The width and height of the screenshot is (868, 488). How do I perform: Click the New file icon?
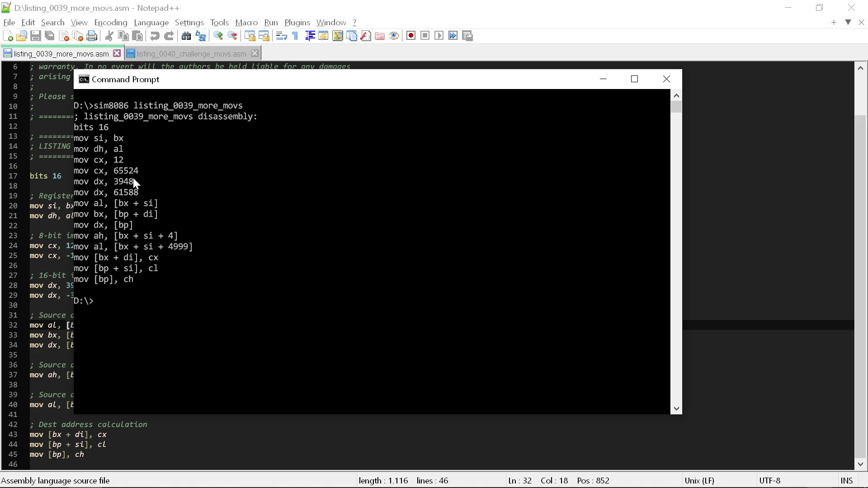(x=8, y=36)
